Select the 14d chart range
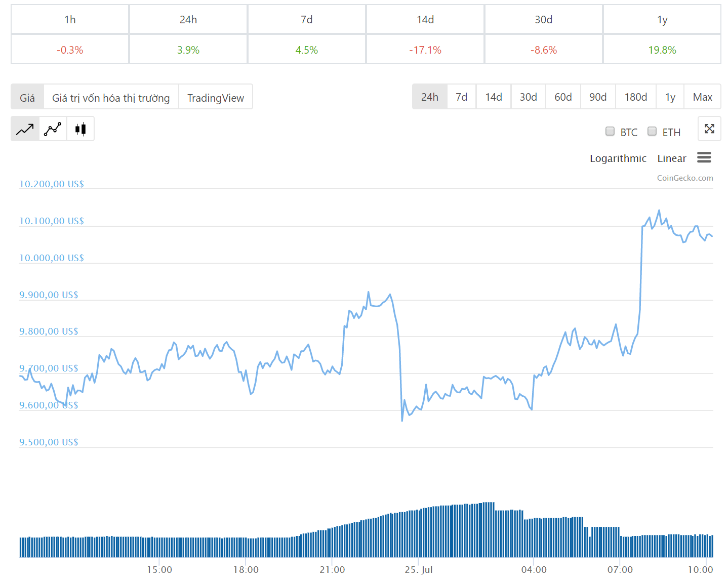Image resolution: width=728 pixels, height=582 pixels. 494,97
